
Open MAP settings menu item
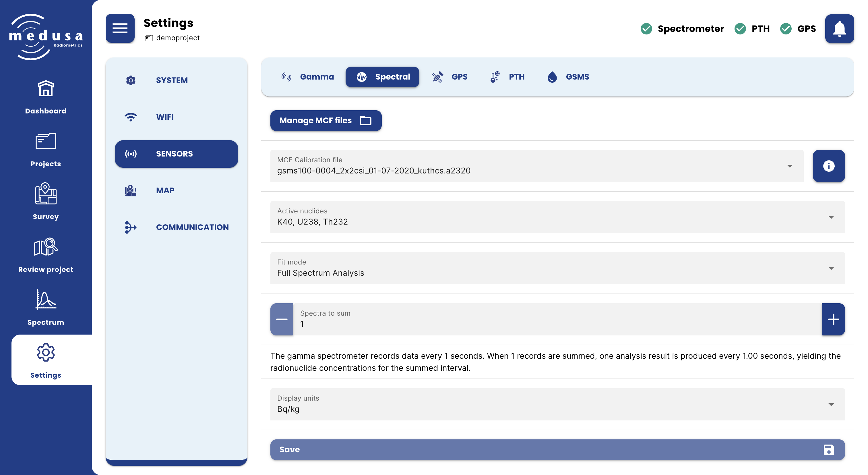[x=176, y=190]
